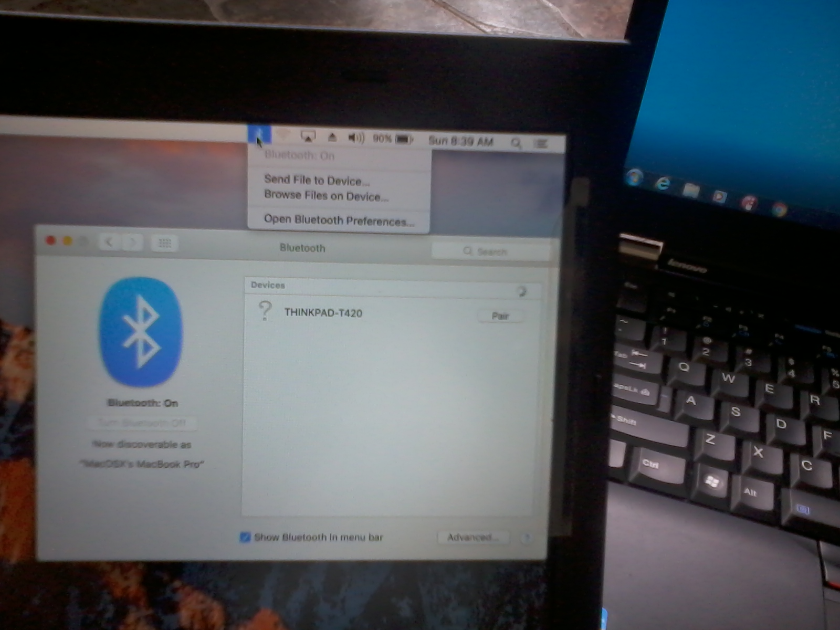
Task: Open the volume icon in menu bar
Action: pyautogui.click(x=356, y=138)
